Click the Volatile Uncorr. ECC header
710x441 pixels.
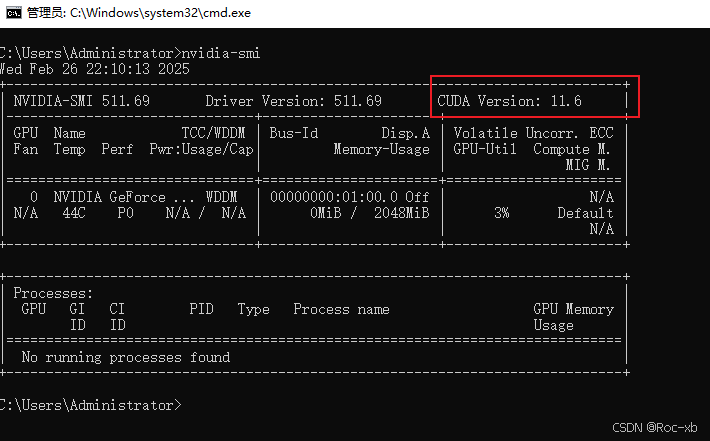[533, 133]
